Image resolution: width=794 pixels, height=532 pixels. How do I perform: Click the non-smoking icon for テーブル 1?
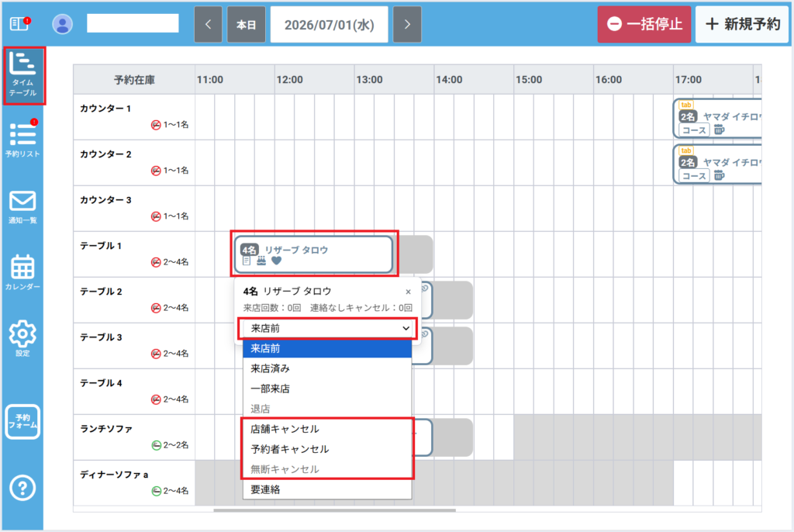click(156, 262)
